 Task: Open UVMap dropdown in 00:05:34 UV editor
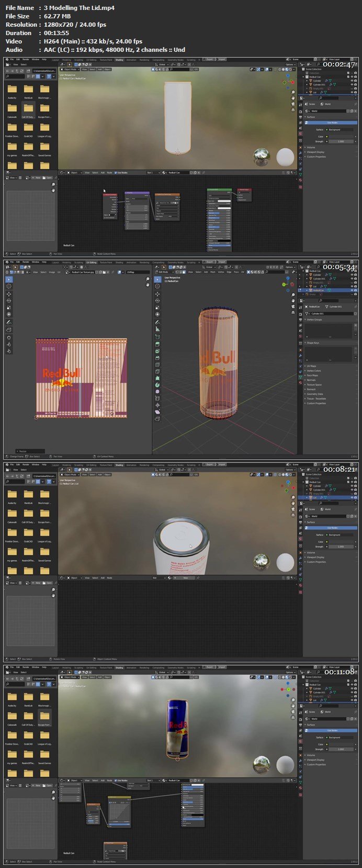(137, 272)
